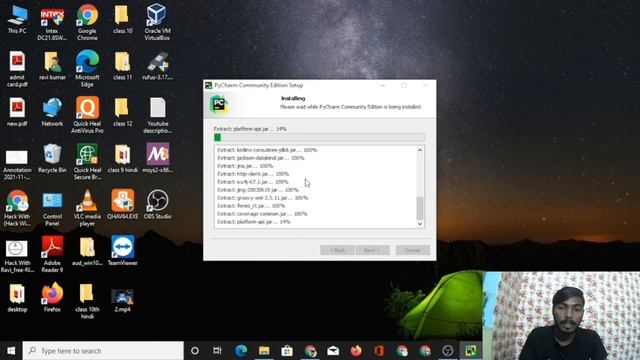640x360 pixels.
Task: Click the taskbar search box
Action: click(x=103, y=351)
